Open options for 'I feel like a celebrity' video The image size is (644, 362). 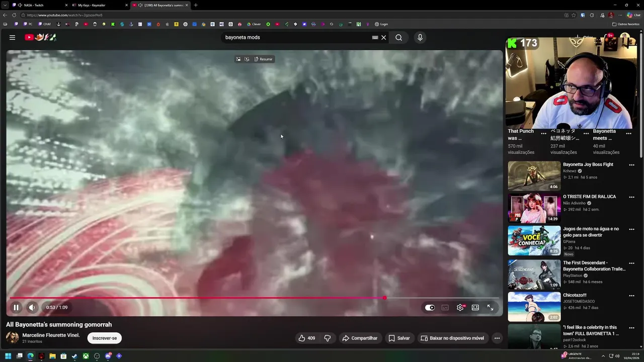pos(631,328)
